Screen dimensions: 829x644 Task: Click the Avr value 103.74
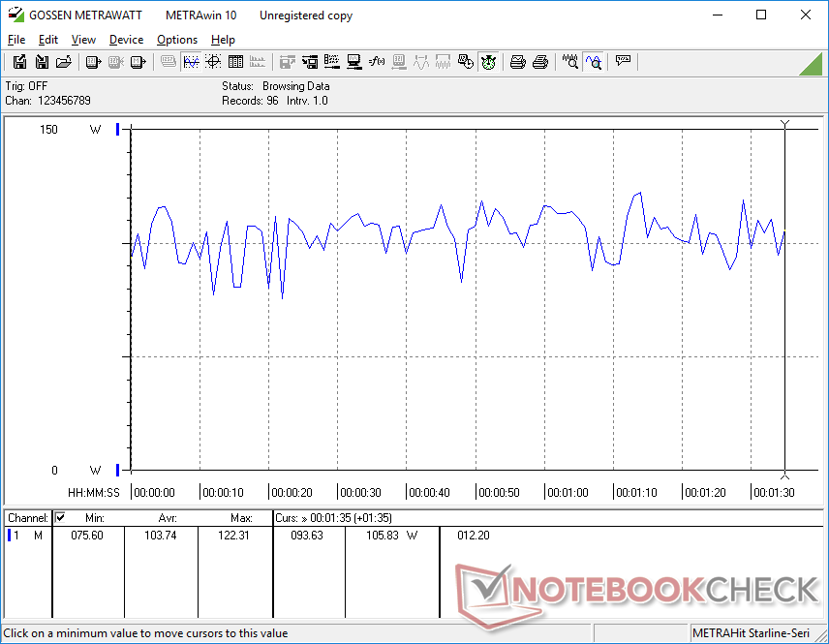pos(160,536)
